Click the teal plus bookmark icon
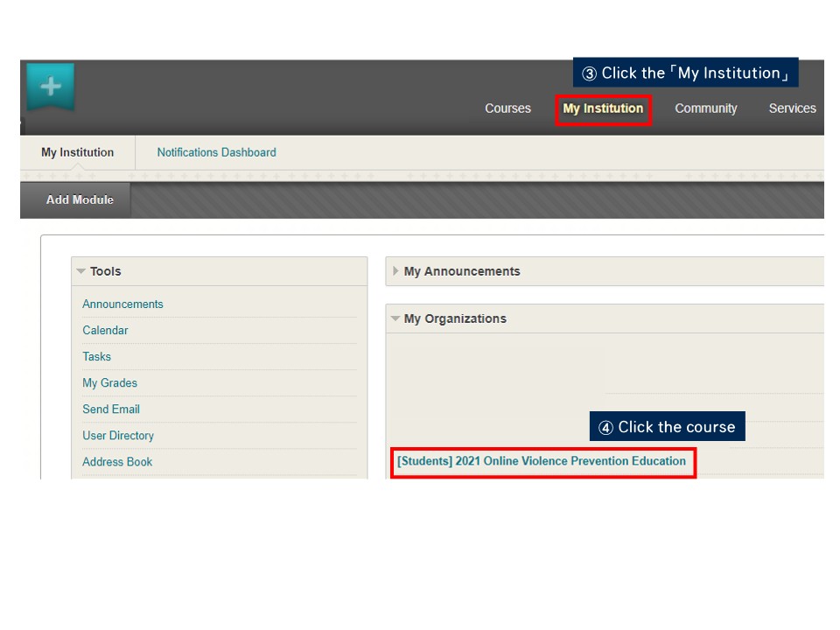 [50, 87]
